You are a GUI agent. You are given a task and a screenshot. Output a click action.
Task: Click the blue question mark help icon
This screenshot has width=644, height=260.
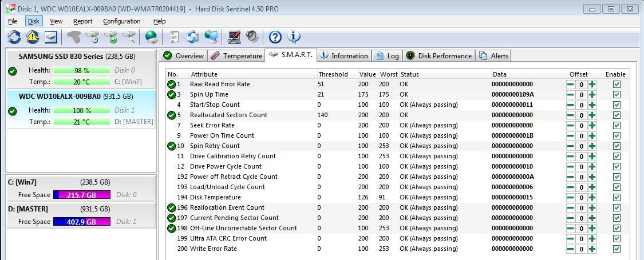(275, 37)
